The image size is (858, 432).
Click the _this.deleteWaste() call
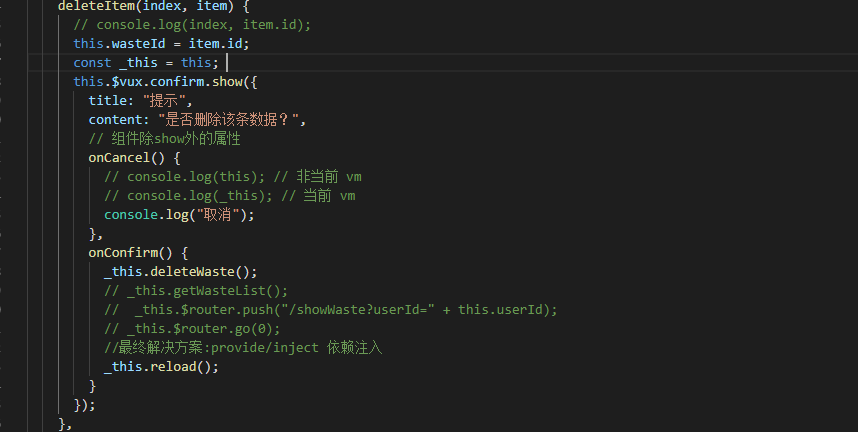coord(181,272)
